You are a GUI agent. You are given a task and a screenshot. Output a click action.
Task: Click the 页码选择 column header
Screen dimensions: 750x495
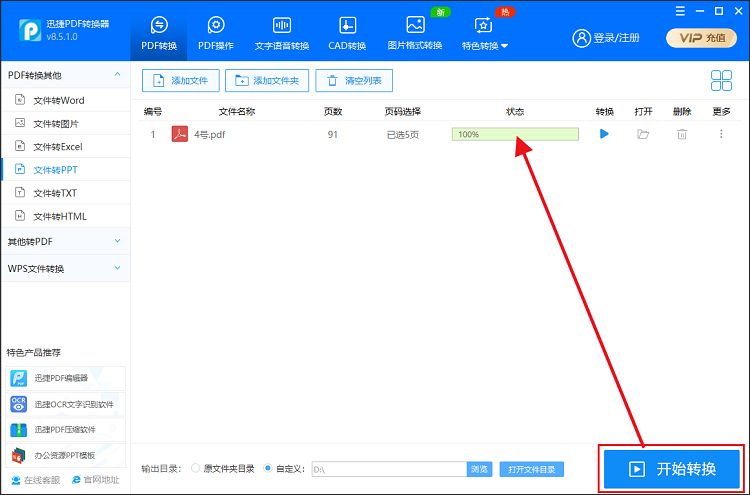(403, 111)
